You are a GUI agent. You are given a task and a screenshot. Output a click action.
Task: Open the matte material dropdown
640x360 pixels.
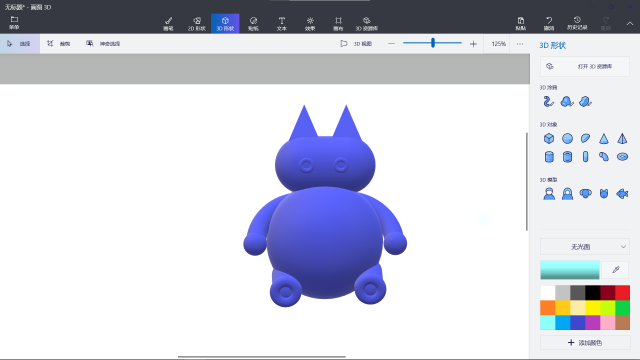coord(585,247)
